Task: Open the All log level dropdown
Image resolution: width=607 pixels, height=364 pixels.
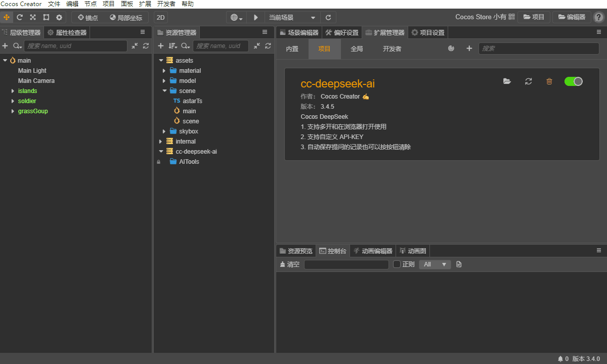Action: 435,264
